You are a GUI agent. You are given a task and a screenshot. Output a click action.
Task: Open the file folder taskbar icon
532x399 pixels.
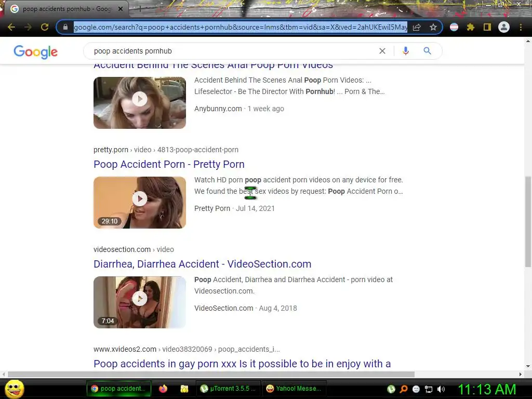click(184, 389)
